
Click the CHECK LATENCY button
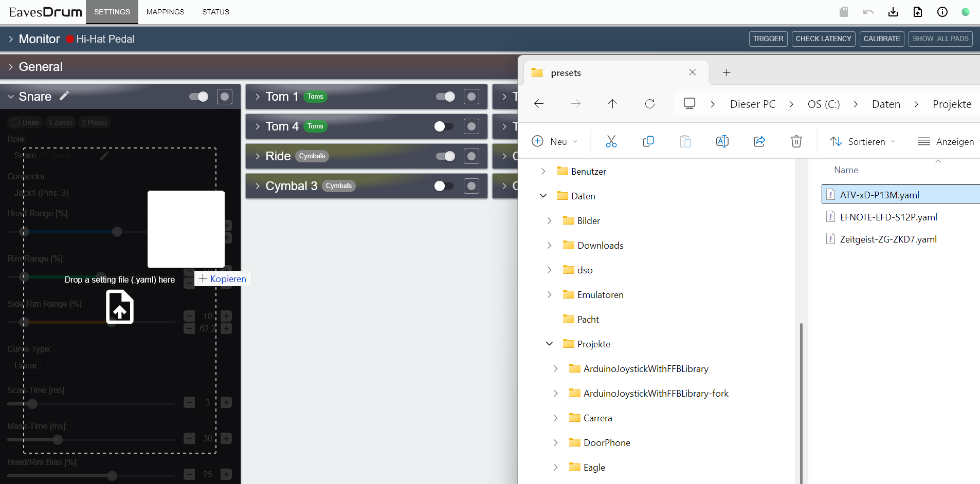pyautogui.click(x=823, y=39)
